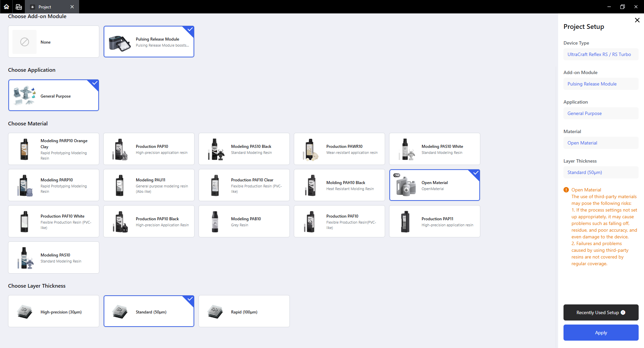Choose Production PAP10 resin card
The height and width of the screenshot is (348, 644).
[x=149, y=149]
